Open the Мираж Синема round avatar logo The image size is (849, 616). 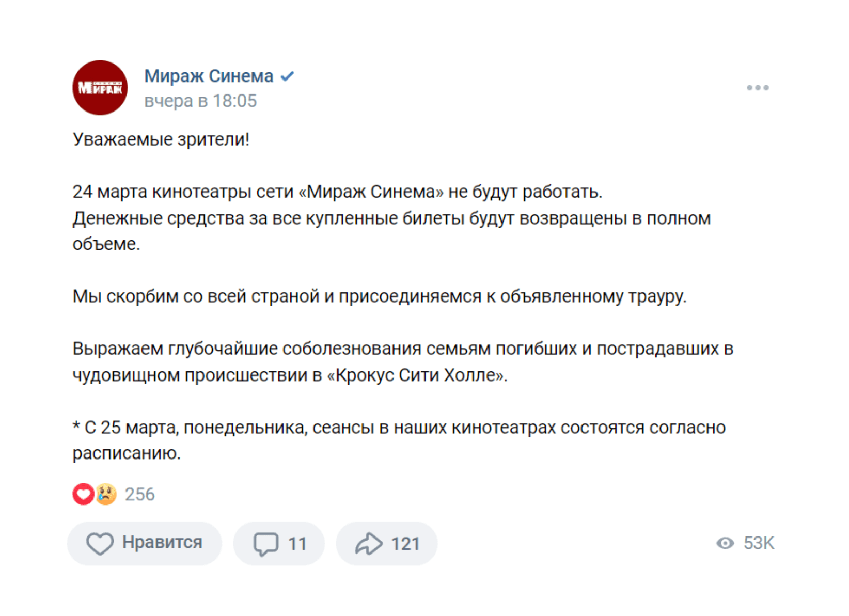tap(100, 88)
